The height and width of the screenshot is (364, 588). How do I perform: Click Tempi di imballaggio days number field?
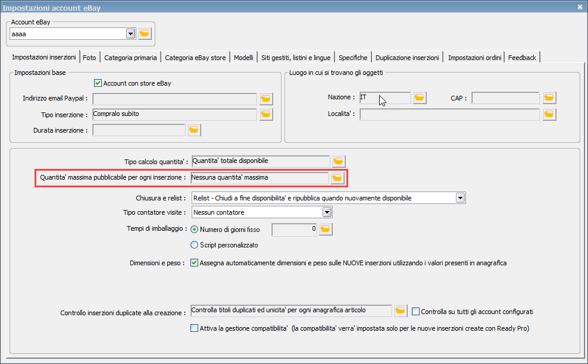tap(295, 229)
